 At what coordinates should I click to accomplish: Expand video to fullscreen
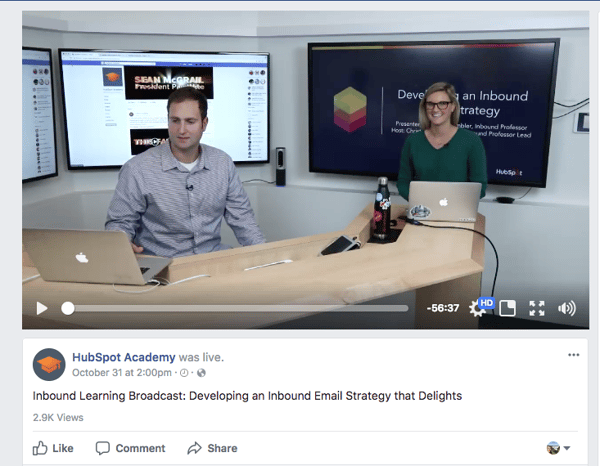[x=537, y=308]
